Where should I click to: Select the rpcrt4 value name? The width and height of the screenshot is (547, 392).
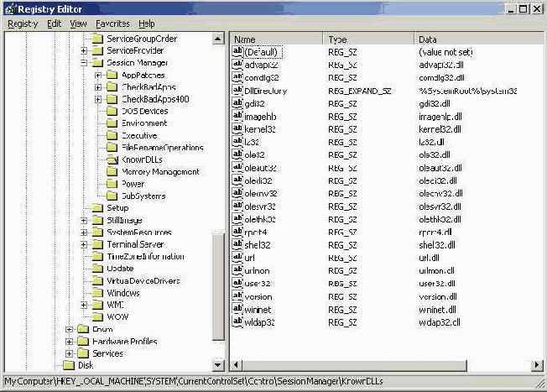point(256,233)
